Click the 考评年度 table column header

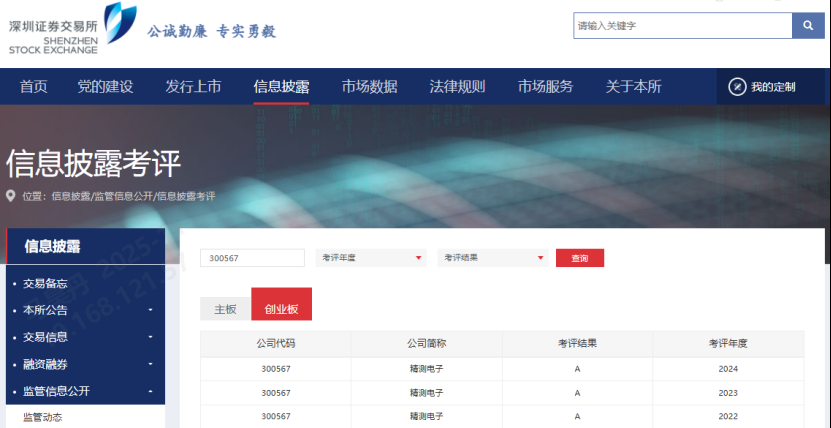tap(728, 343)
